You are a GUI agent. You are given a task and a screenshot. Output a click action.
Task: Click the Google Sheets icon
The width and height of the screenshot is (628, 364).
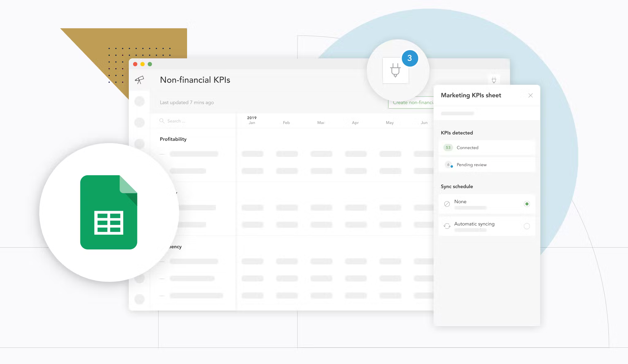tap(109, 212)
